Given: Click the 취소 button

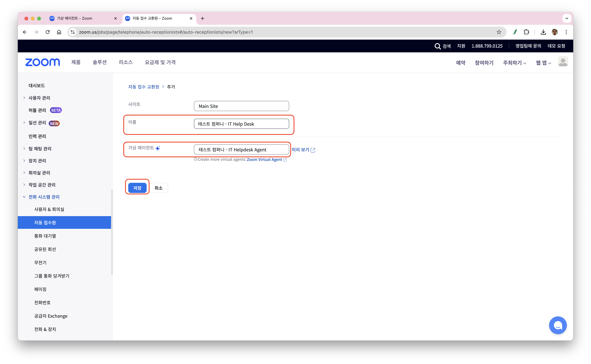Looking at the screenshot, I should coord(158,188).
